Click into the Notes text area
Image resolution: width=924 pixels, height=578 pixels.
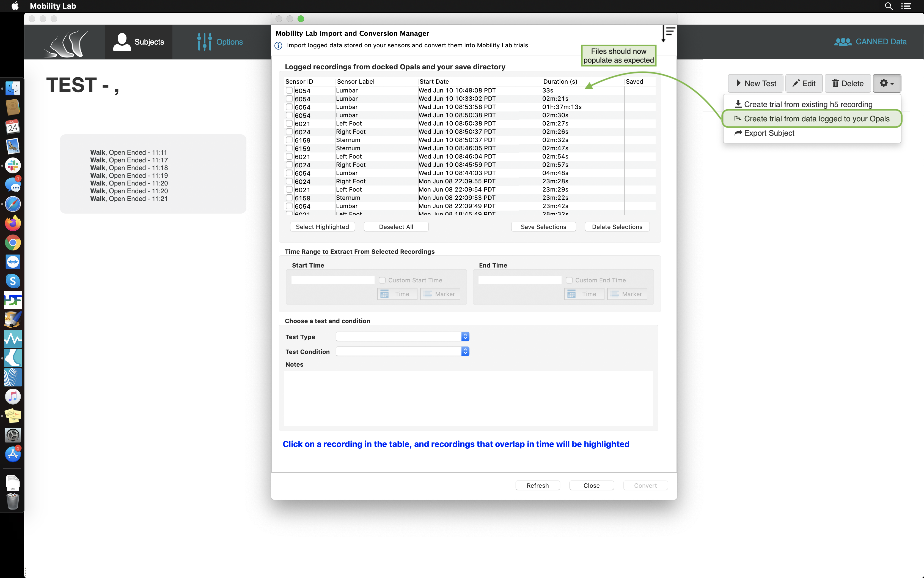(x=469, y=398)
